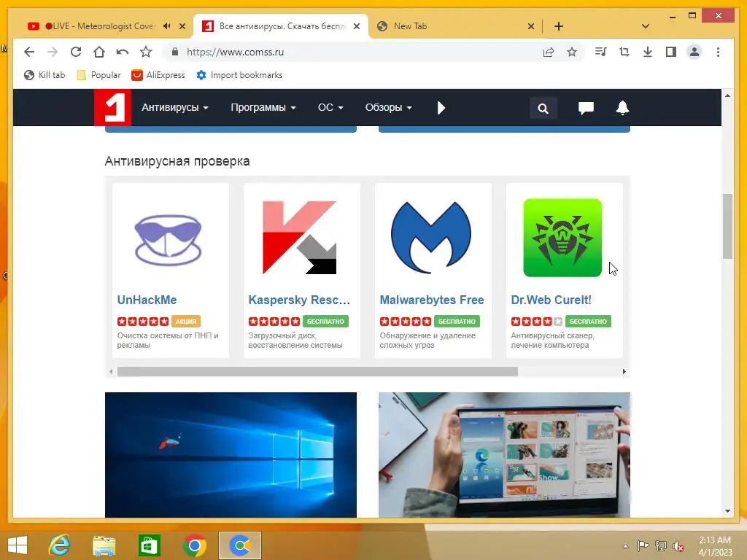Open the user profile avatar icon

[x=694, y=52]
